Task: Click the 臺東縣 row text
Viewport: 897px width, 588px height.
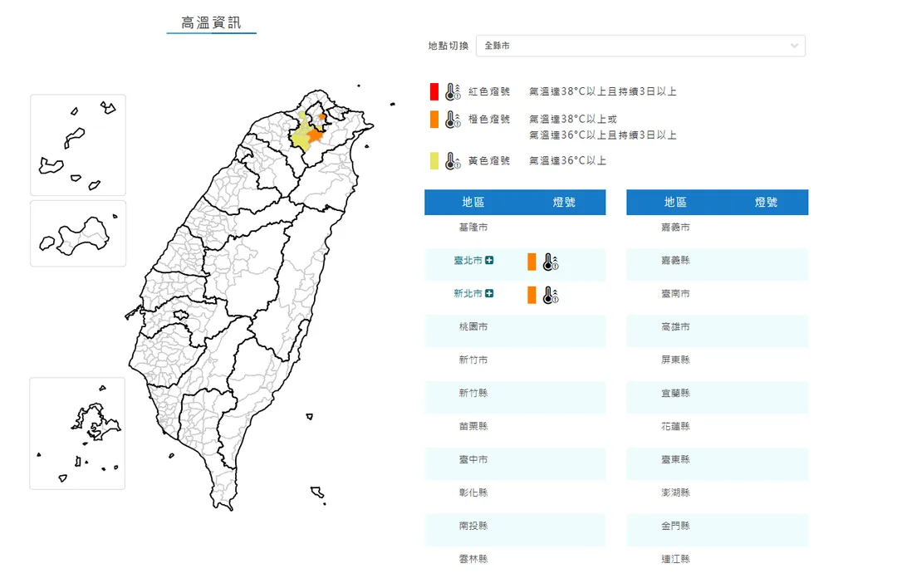Action: click(675, 459)
